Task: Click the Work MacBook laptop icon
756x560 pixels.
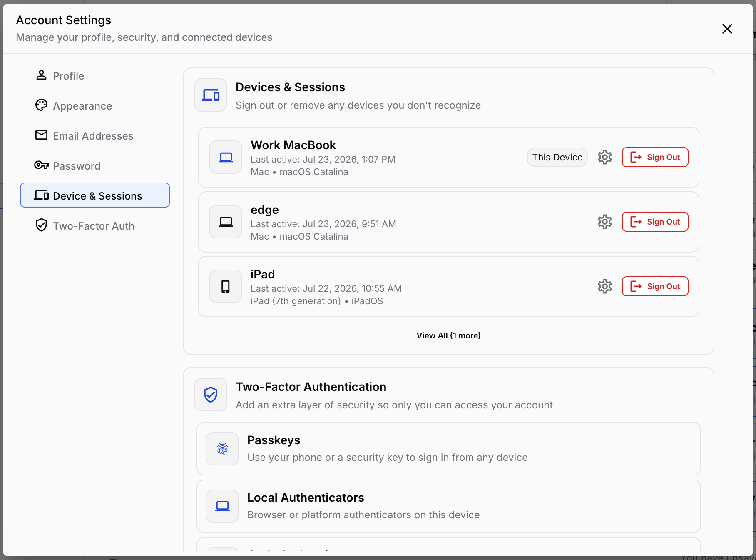Action: pos(226,157)
